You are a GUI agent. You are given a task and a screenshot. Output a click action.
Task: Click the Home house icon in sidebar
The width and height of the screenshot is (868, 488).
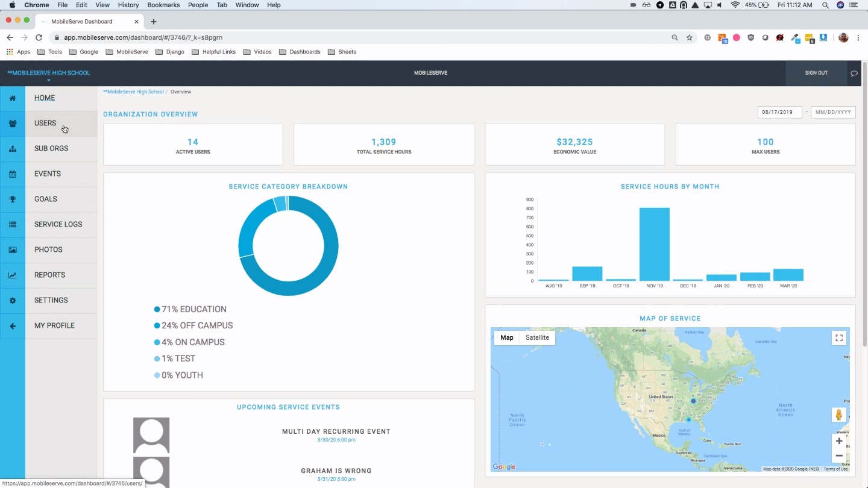pos(13,98)
